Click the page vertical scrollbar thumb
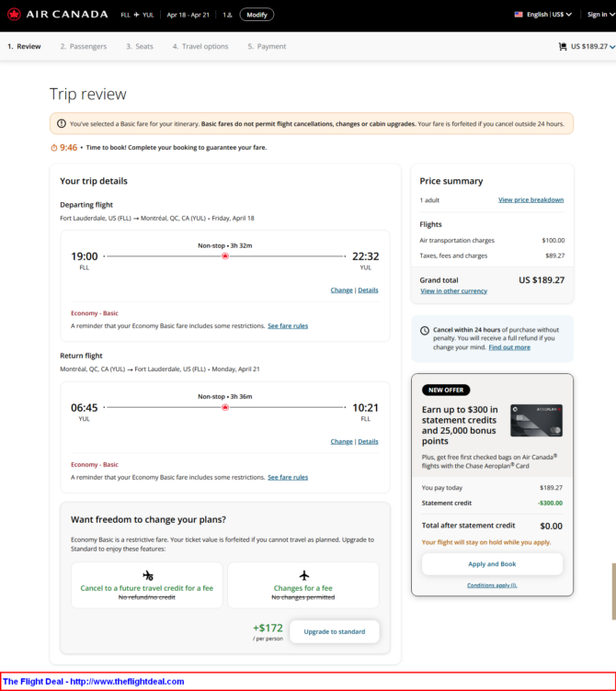The height and width of the screenshot is (691, 616). pos(614,592)
